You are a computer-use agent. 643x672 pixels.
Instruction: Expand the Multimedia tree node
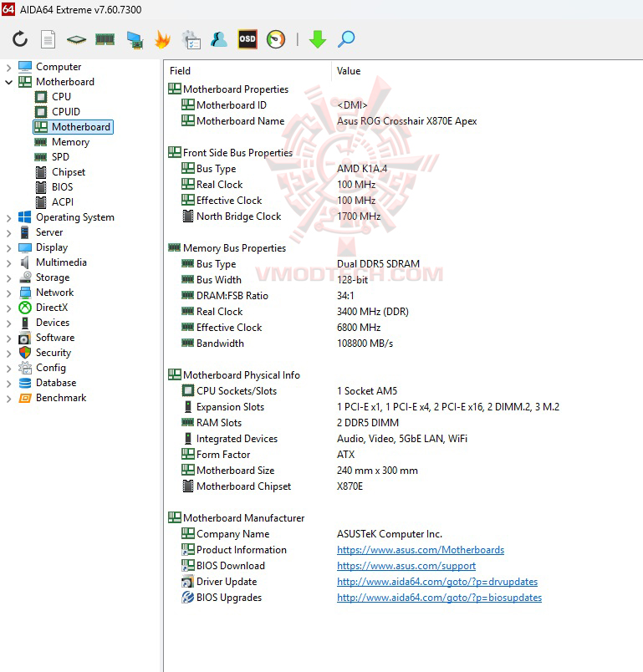(x=8, y=262)
